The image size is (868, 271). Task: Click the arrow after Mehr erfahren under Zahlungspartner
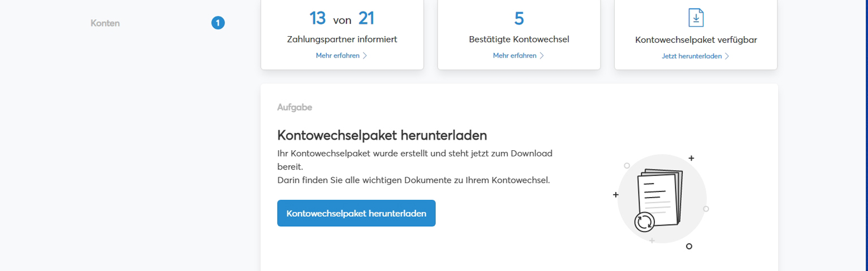pos(365,56)
